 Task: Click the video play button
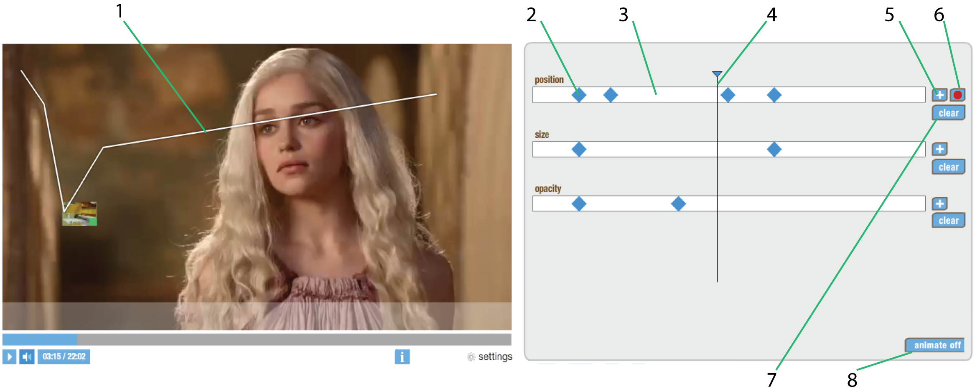9,356
